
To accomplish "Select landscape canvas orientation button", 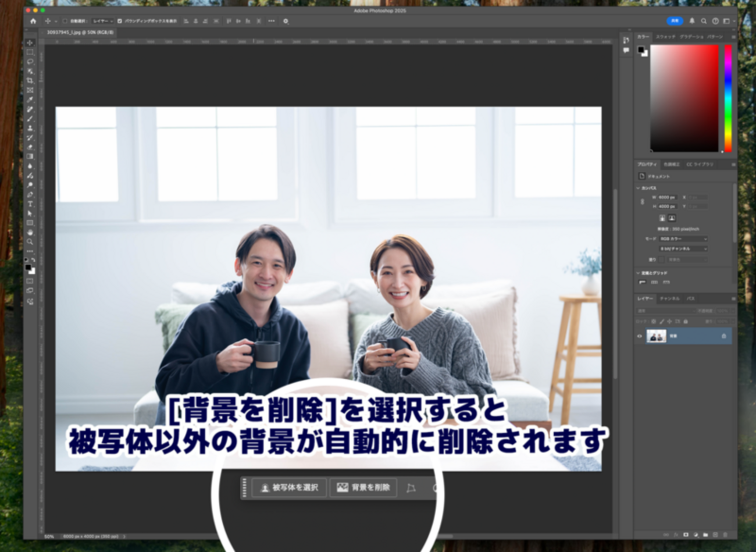I will pos(672,218).
